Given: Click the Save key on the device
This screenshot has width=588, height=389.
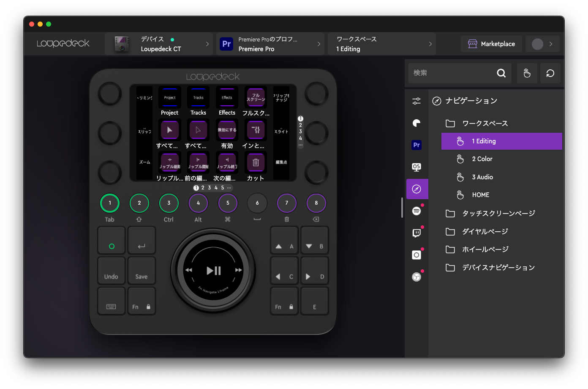Looking at the screenshot, I should (142, 271).
